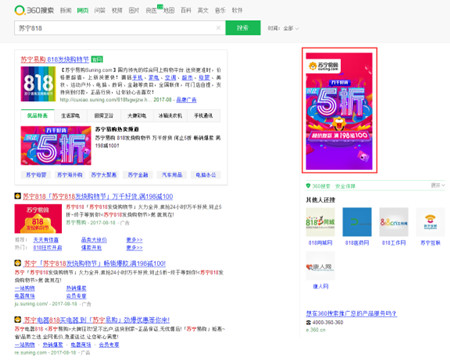The height and width of the screenshot is (360, 450).
Task: Select the 冰箱洗衣机 tab
Action: pos(170,116)
